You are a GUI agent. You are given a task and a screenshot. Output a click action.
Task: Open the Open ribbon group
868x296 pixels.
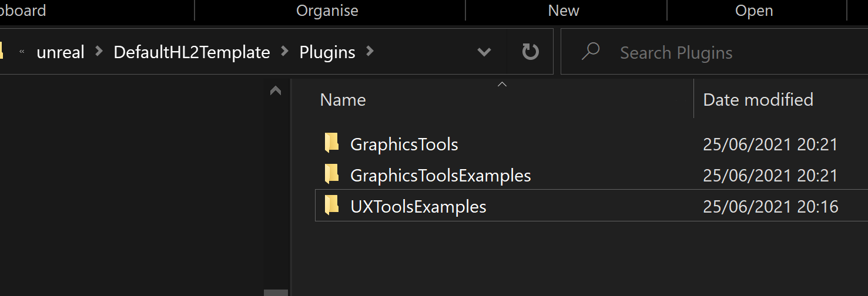(x=754, y=11)
